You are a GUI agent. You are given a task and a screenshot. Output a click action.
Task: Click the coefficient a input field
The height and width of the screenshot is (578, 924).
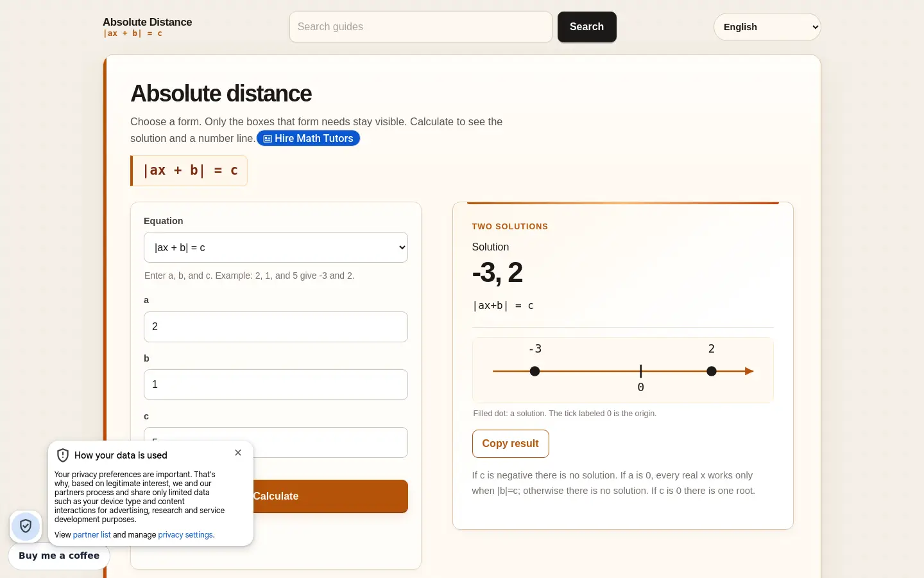276,327
